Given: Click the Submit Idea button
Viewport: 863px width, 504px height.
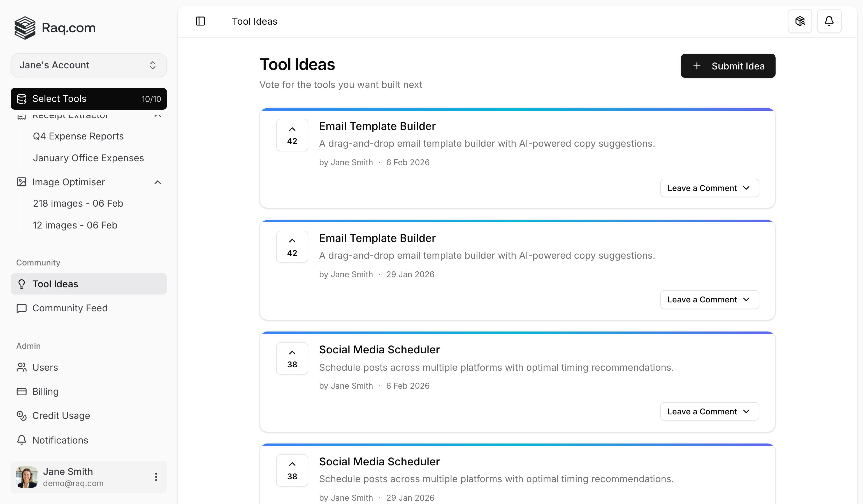Looking at the screenshot, I should pos(728,66).
